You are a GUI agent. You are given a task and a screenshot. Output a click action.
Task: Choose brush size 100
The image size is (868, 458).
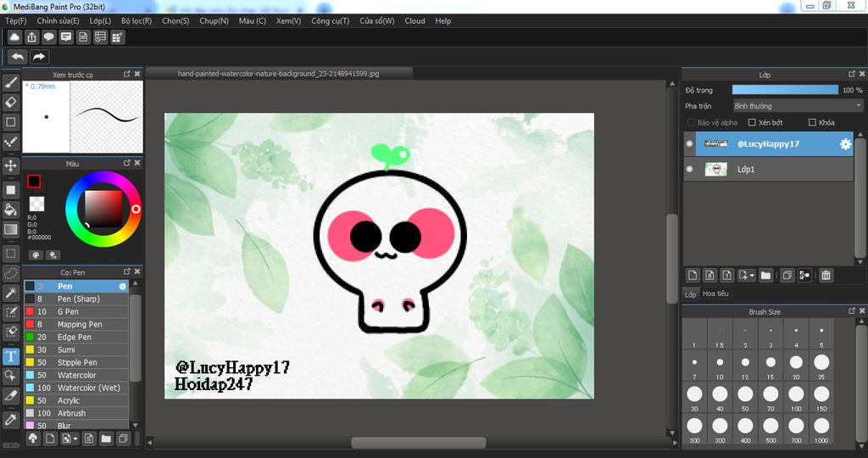click(796, 398)
